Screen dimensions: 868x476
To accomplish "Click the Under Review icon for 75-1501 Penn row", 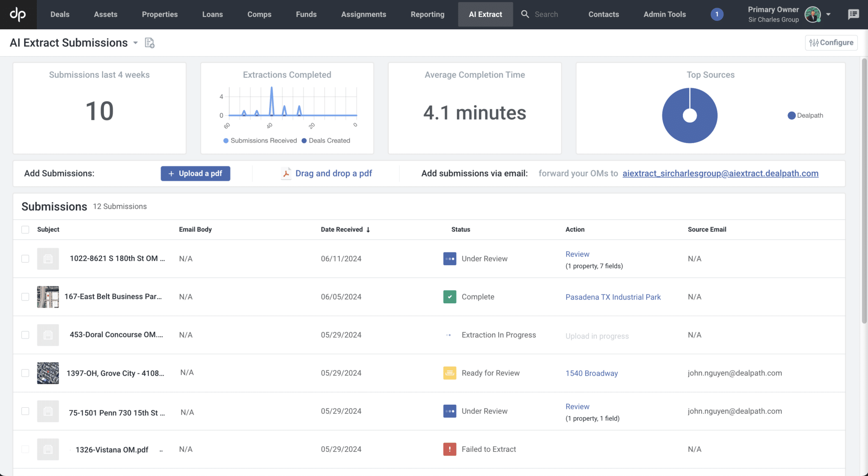I will [450, 411].
